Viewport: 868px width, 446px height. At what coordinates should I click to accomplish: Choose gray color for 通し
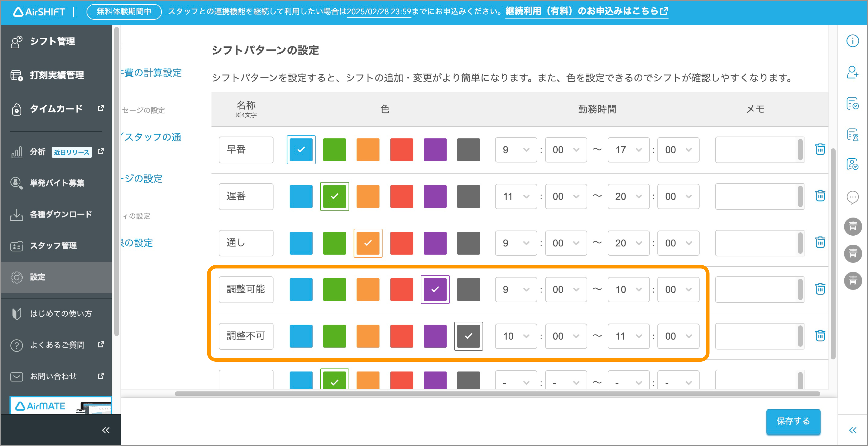[x=468, y=243]
